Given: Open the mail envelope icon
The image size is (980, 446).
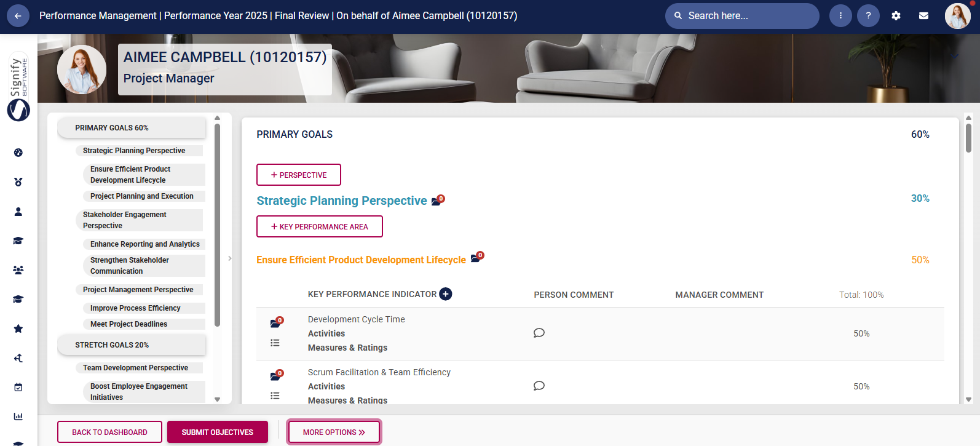Looking at the screenshot, I should [923, 16].
